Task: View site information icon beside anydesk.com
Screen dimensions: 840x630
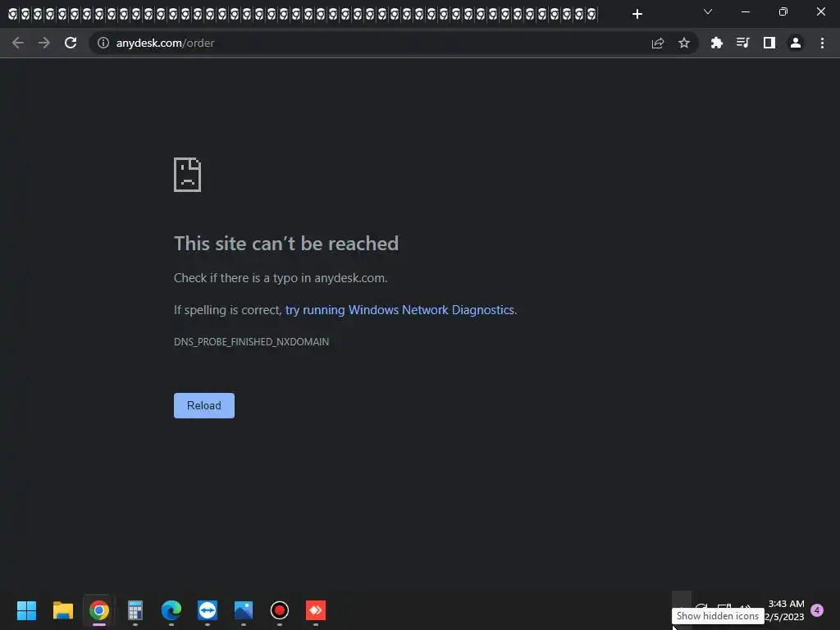Action: tap(103, 43)
